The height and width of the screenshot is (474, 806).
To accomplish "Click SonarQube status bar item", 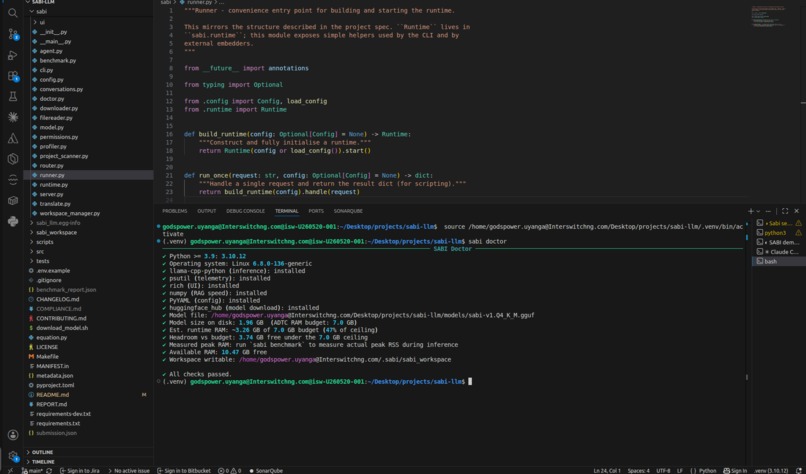I will (266, 470).
